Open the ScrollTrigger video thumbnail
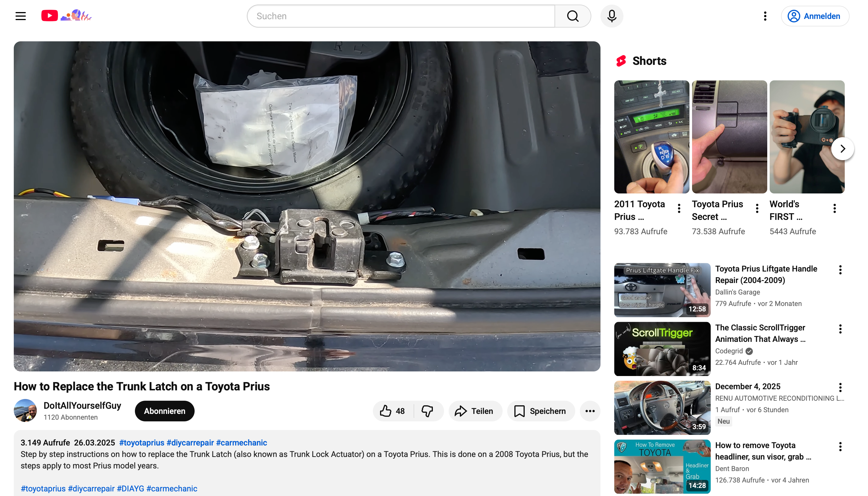 [x=662, y=348]
